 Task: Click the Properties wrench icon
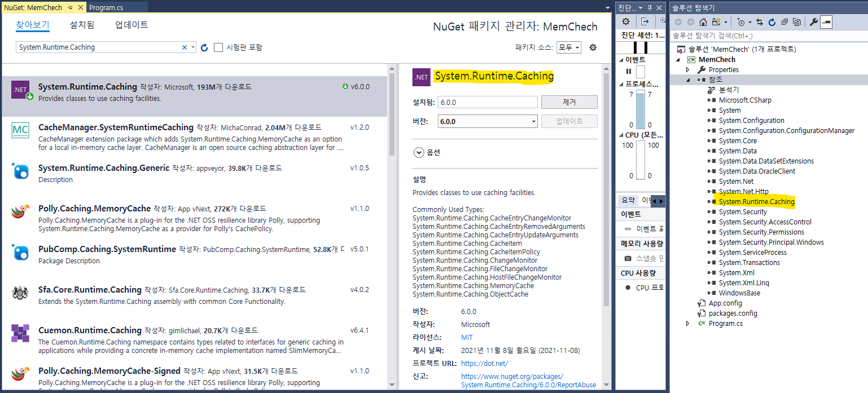coord(814,21)
